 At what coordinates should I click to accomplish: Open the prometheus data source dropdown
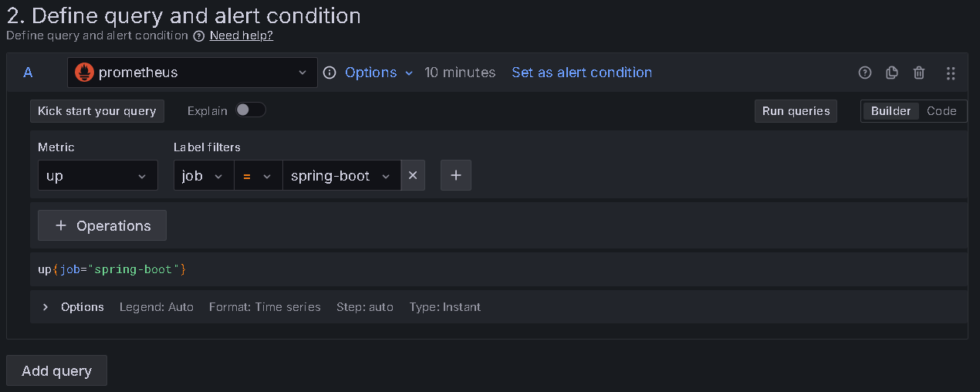pyautogui.click(x=192, y=73)
